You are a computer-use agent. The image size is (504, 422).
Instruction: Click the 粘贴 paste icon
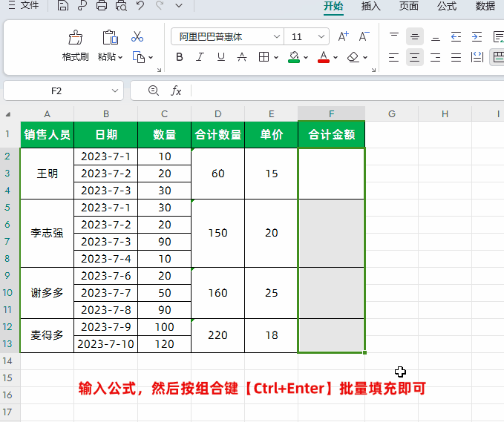tap(111, 38)
